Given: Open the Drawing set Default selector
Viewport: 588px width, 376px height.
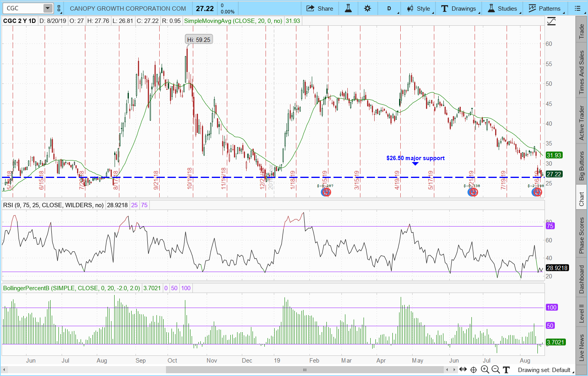Looking at the screenshot, I should point(544,370).
